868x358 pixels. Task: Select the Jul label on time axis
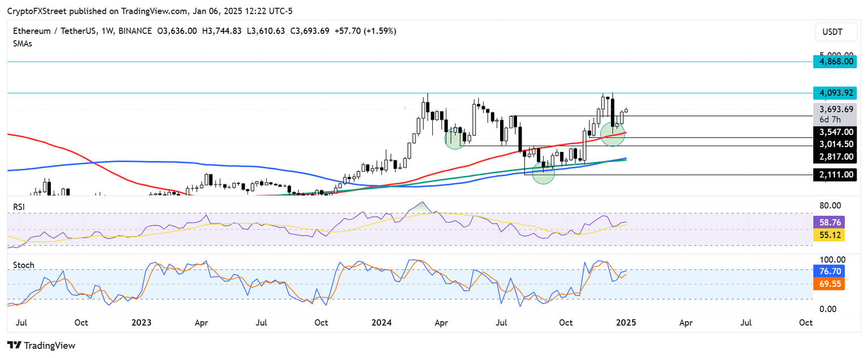click(21, 323)
